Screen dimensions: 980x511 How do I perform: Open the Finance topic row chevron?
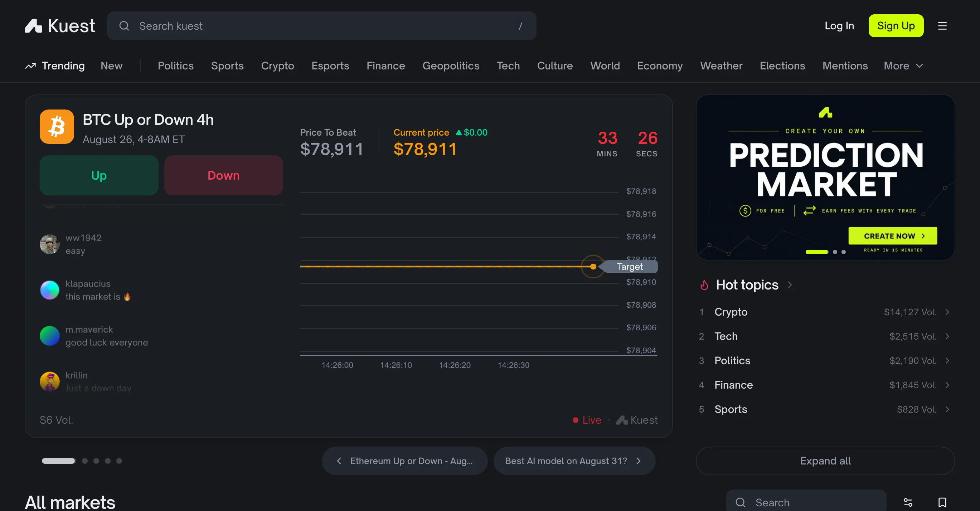pyautogui.click(x=947, y=385)
